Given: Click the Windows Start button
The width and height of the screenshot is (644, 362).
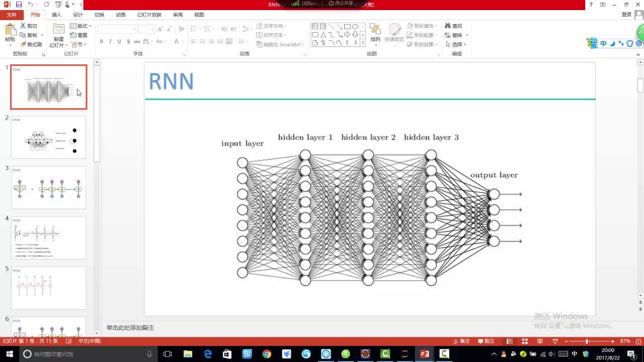Looking at the screenshot, I should point(9,354).
